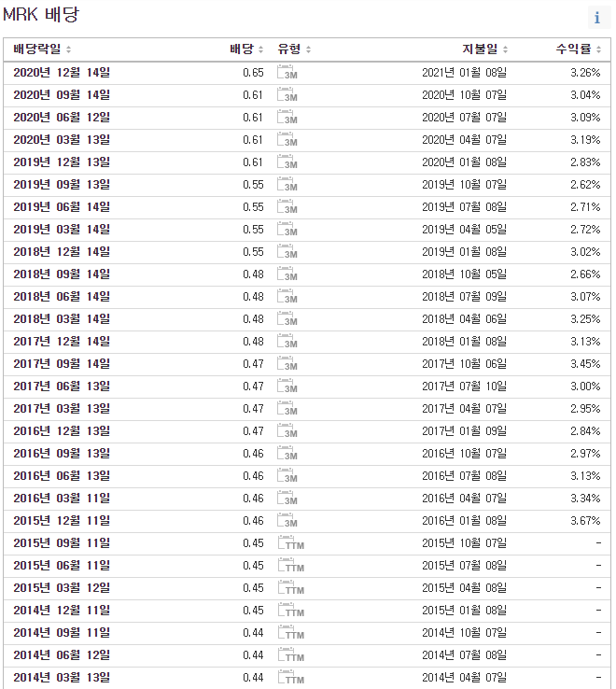Click the 3M icon in the 2016년 06월 13일 row
The width and height of the screenshot is (616, 689).
[287, 475]
